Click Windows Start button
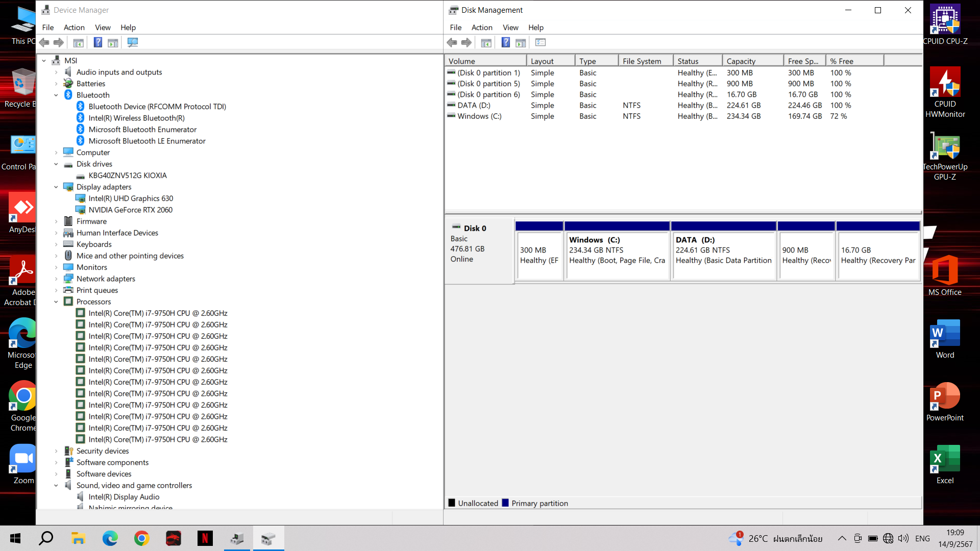The width and height of the screenshot is (980, 551). pyautogui.click(x=15, y=538)
